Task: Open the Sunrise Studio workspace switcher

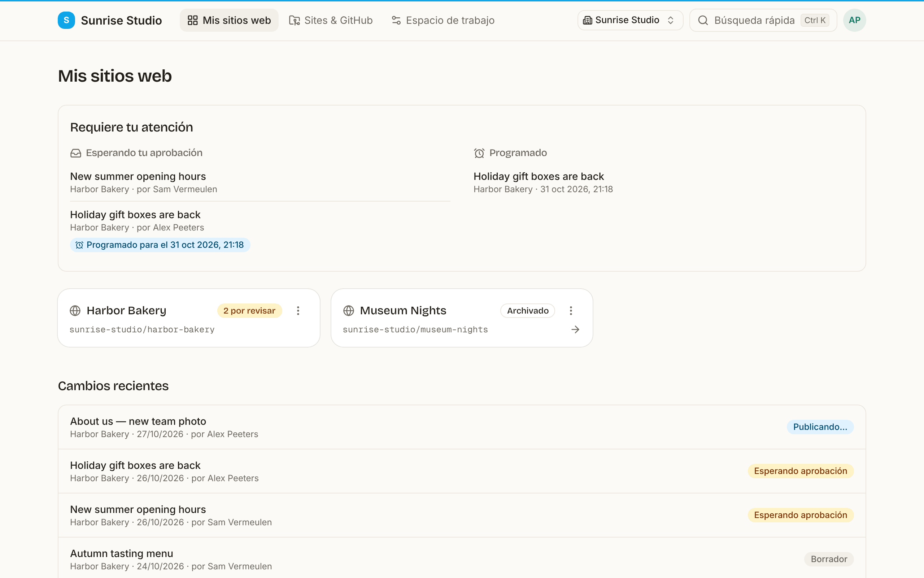Action: click(630, 20)
